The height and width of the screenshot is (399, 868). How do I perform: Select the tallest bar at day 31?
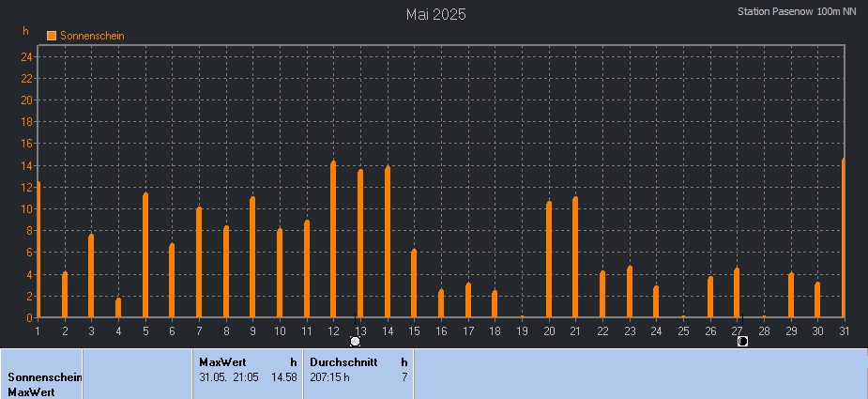point(843,238)
